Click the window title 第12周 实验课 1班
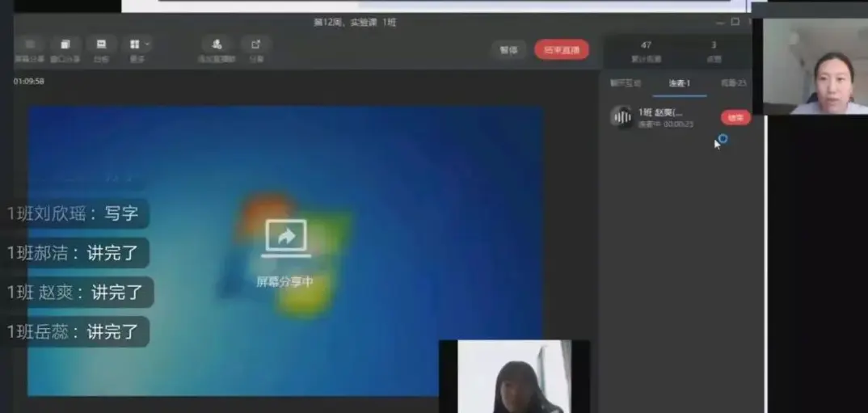Viewport: 868px width, 413px height. pos(355,23)
